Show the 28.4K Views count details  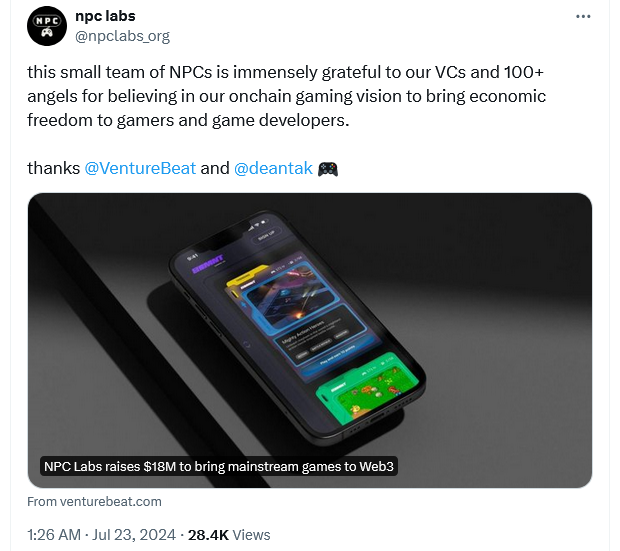(x=229, y=535)
